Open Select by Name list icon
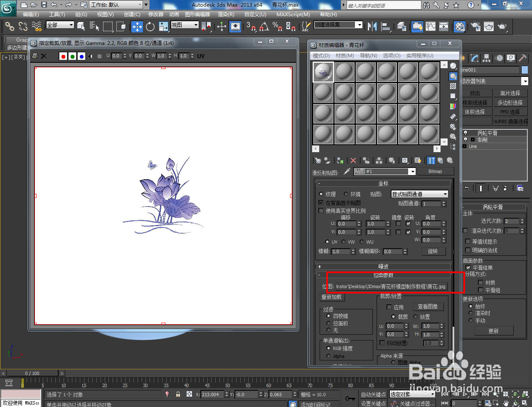 click(x=94, y=27)
